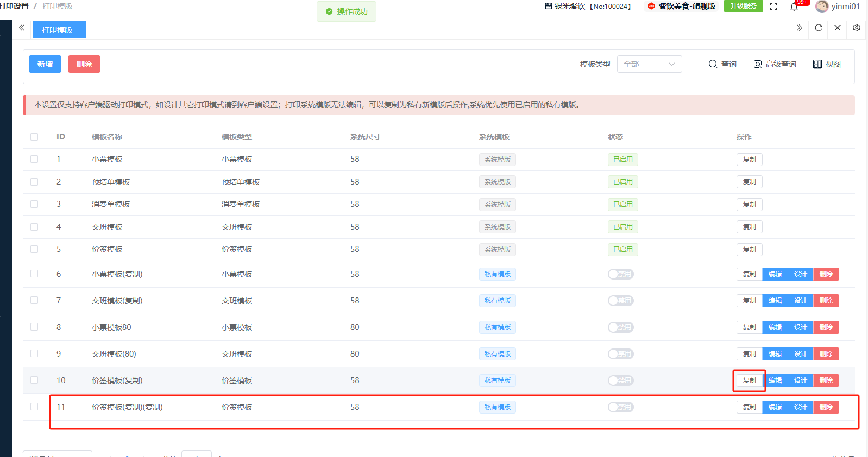Open the notification bell icon
The image size is (868, 457).
(x=794, y=7)
